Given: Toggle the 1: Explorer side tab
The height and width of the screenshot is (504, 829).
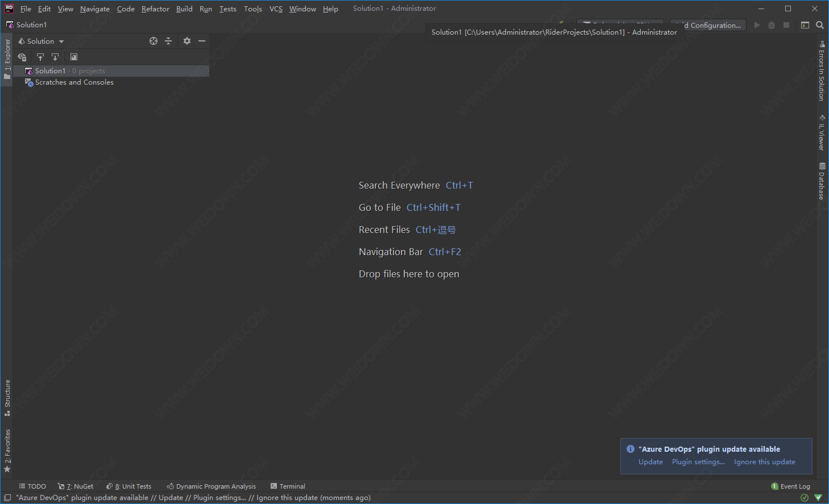Looking at the screenshot, I should [7, 59].
